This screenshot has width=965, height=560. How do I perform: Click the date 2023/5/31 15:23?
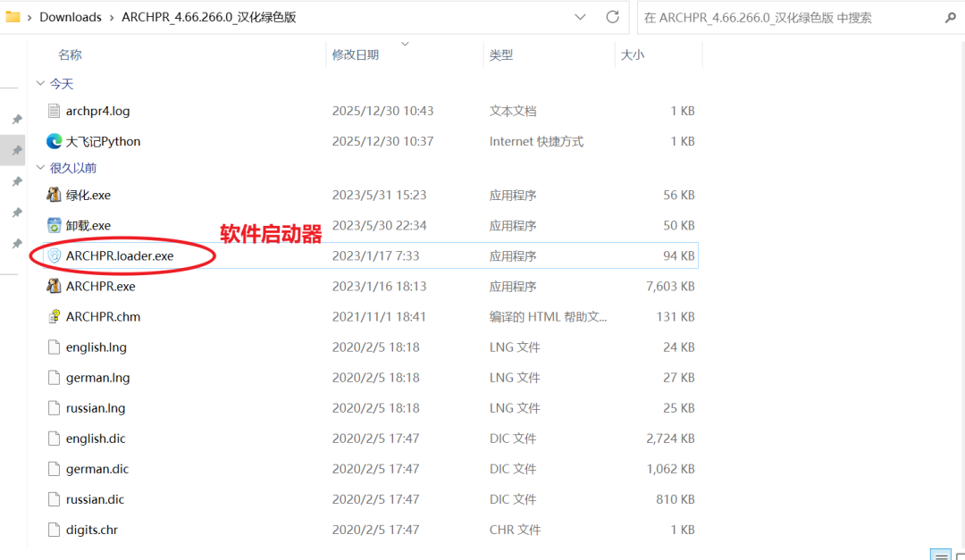coord(379,195)
